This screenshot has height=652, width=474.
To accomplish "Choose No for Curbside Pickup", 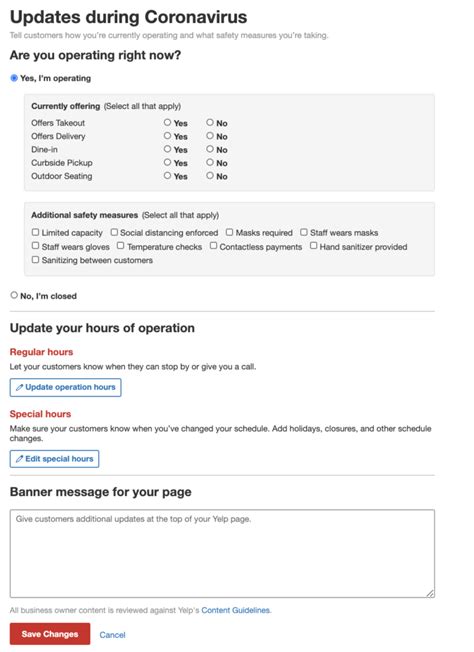I will [210, 162].
